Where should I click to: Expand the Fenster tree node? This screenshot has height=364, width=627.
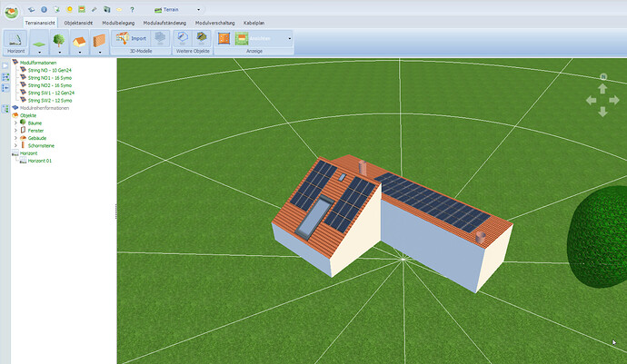coord(15,131)
